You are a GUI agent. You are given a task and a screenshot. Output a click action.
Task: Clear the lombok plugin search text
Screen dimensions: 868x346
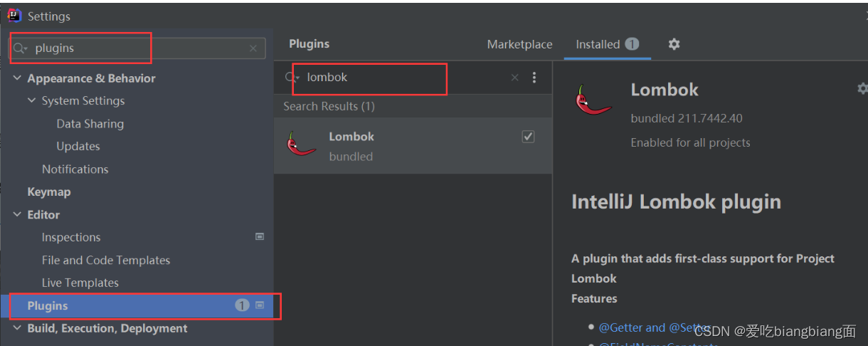(515, 78)
